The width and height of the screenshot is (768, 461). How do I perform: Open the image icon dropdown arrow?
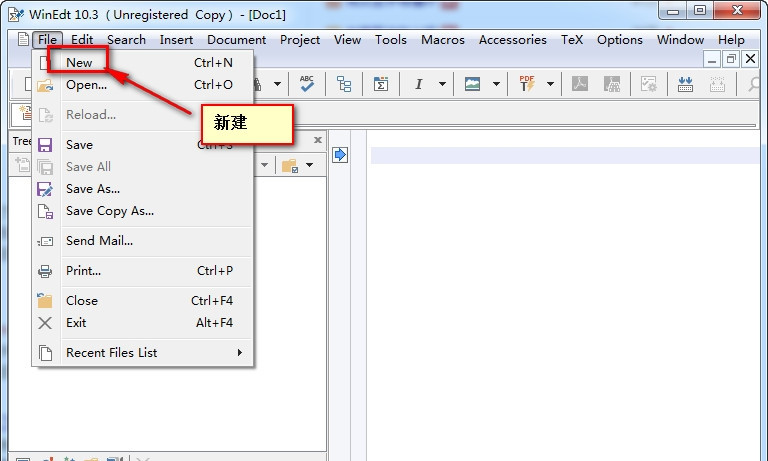496,84
